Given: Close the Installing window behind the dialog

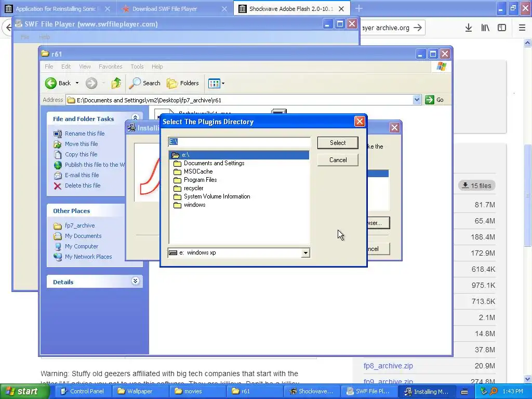Looking at the screenshot, I should 394,128.
